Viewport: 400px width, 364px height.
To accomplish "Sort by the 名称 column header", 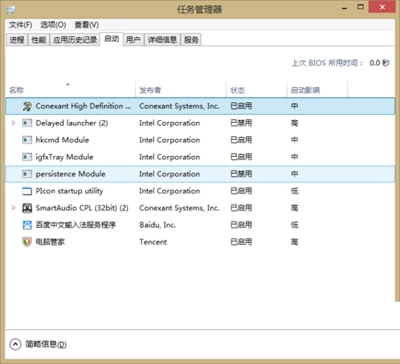I will [x=71, y=90].
